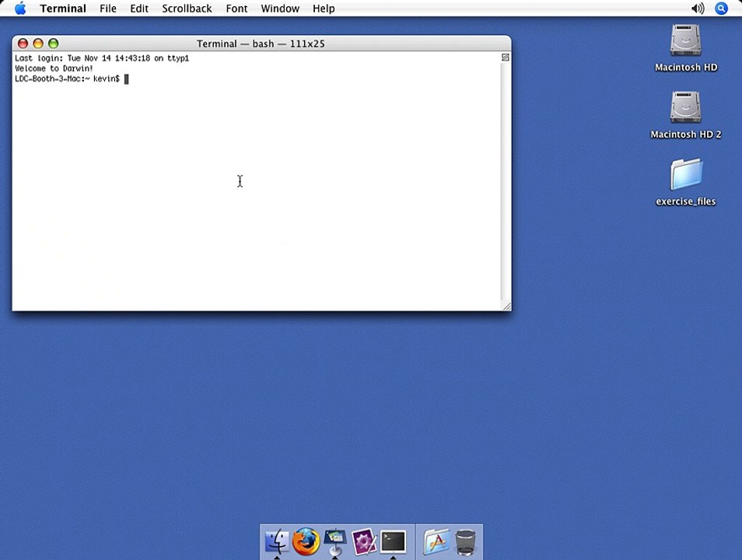Click the volume icon in menu bar
This screenshot has width=742, height=560.
[698, 9]
